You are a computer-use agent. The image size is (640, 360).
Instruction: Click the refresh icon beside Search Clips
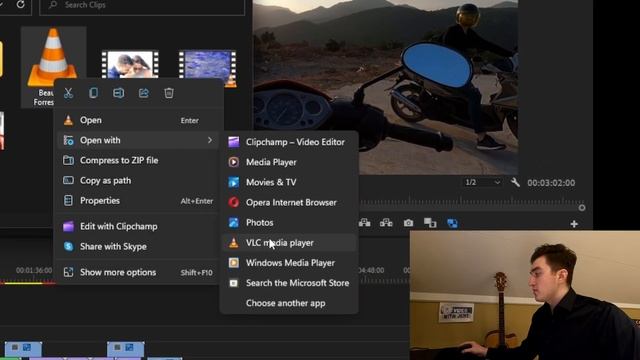click(x=20, y=5)
